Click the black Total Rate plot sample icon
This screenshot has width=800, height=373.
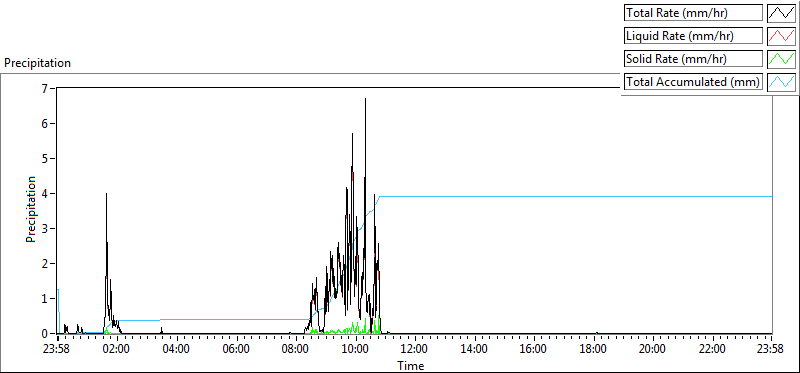[x=781, y=13]
